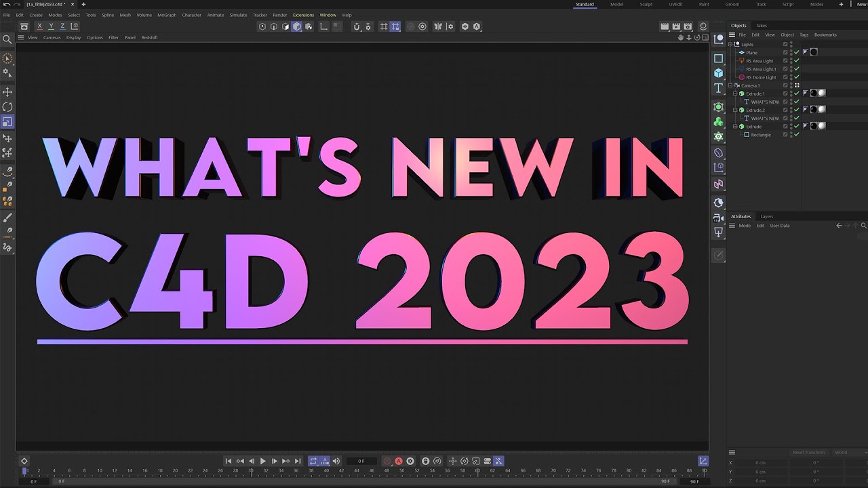This screenshot has width=868, height=488.
Task: Open Objects panel Tags menu
Action: 804,35
